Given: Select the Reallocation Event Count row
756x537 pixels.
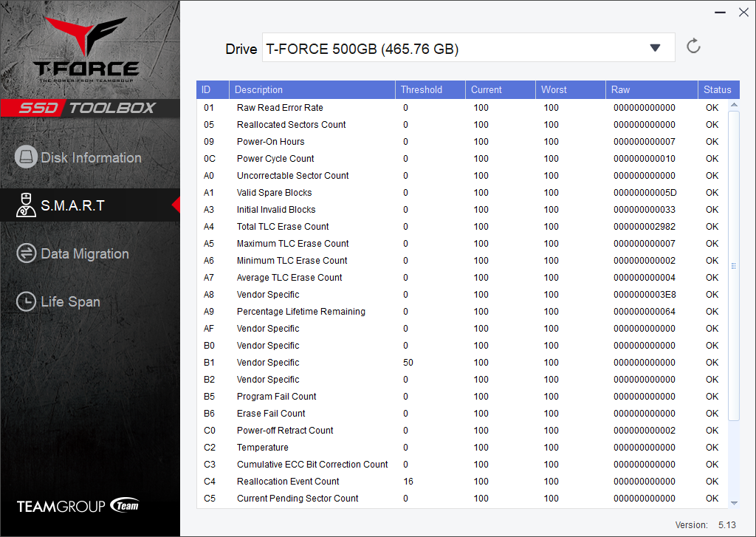Looking at the screenshot, I should (462, 481).
